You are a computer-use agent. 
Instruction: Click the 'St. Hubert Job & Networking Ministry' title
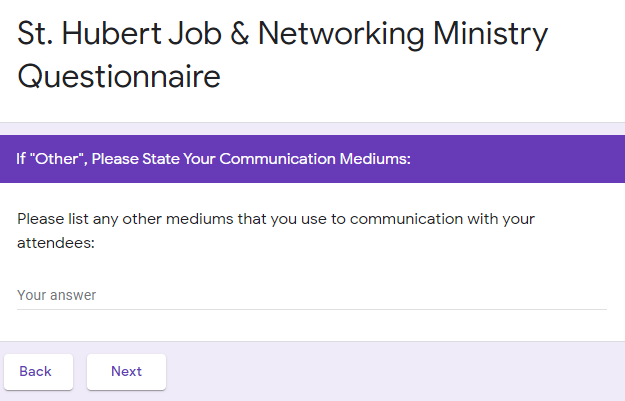click(282, 35)
